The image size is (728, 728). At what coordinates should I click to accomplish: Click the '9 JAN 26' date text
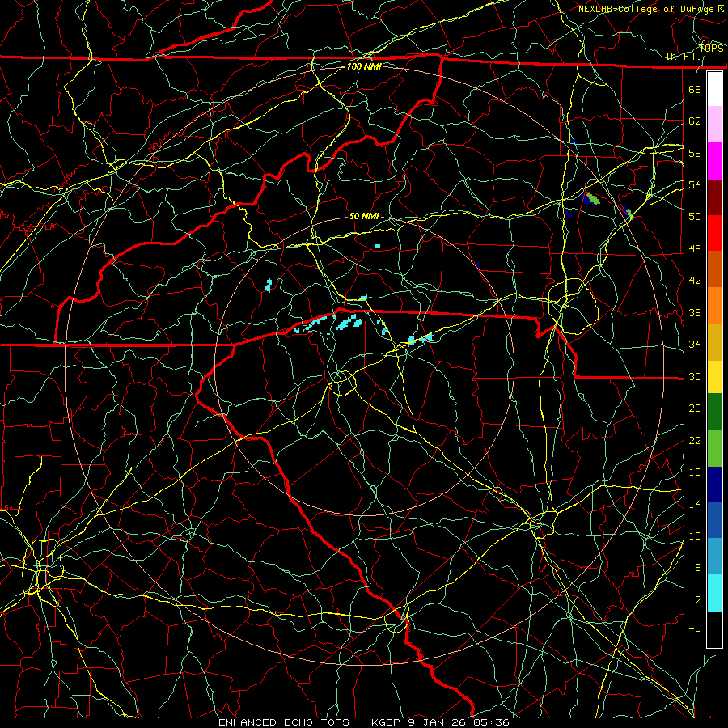coord(438,722)
